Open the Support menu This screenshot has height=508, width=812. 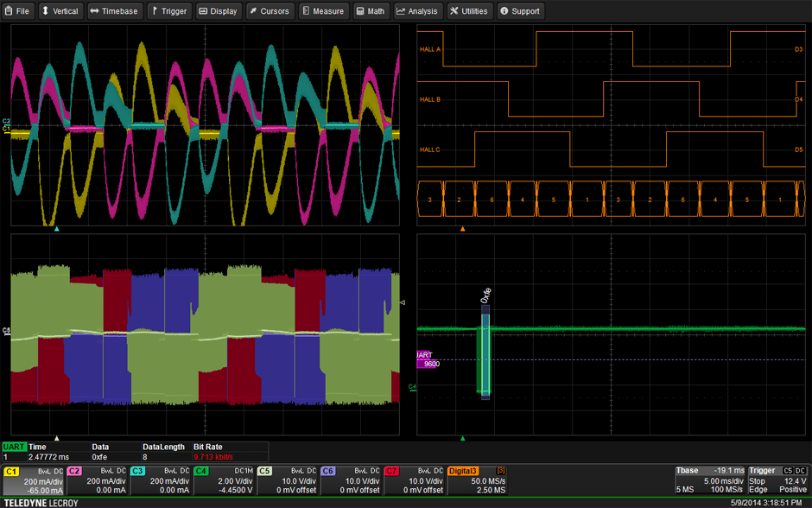[x=521, y=11]
